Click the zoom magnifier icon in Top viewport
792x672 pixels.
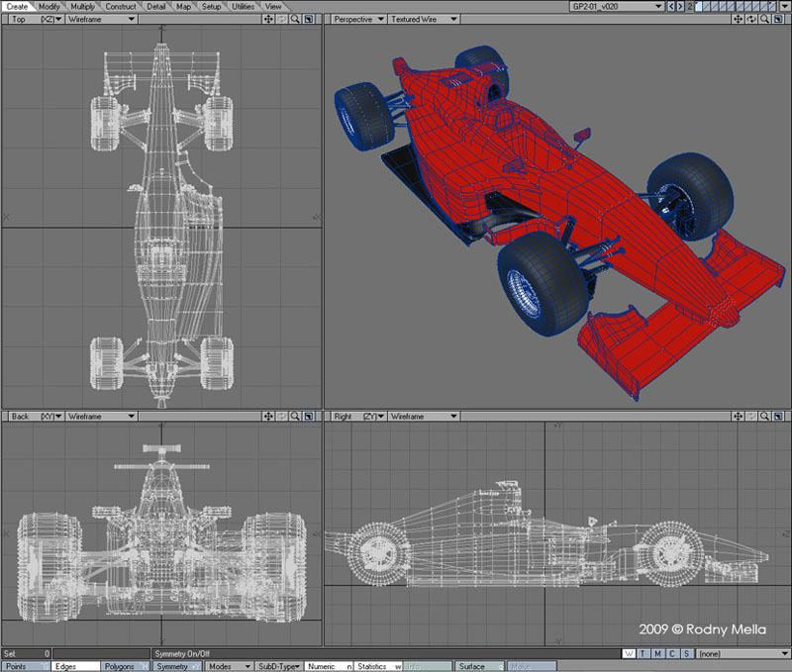point(295,19)
